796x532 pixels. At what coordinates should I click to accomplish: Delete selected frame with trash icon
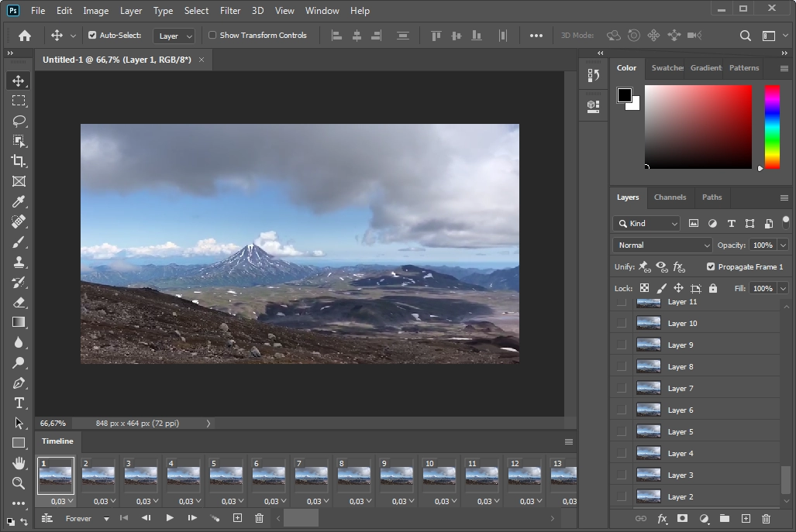(x=259, y=518)
